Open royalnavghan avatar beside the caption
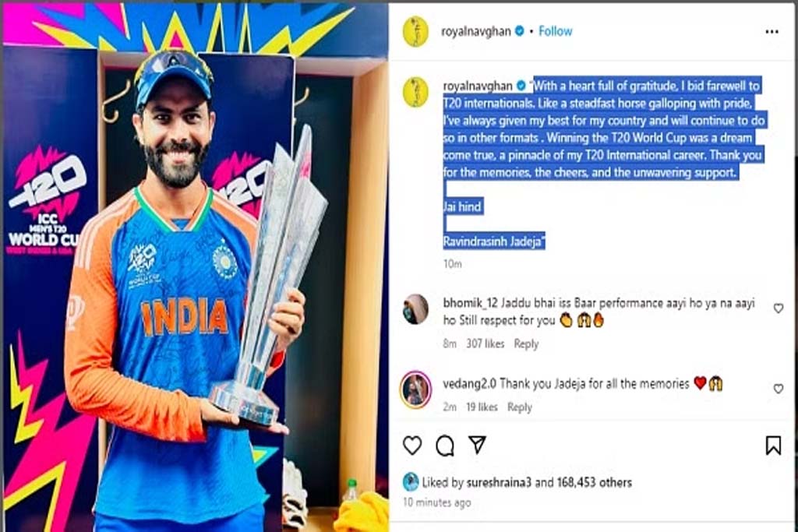Screen dimensions: 798x532 click(415, 92)
